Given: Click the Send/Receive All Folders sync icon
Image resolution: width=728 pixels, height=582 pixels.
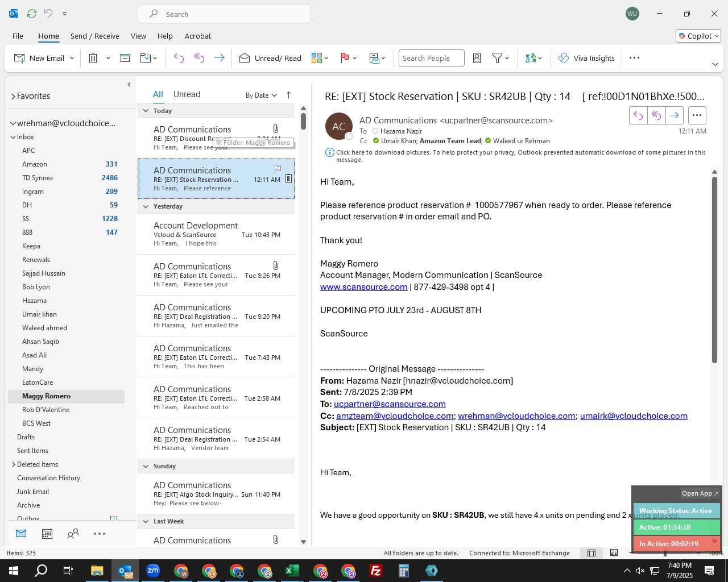Looking at the screenshot, I should [x=32, y=14].
